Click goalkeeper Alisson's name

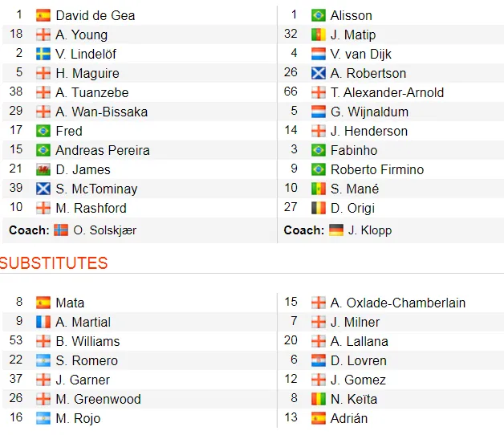351,15
